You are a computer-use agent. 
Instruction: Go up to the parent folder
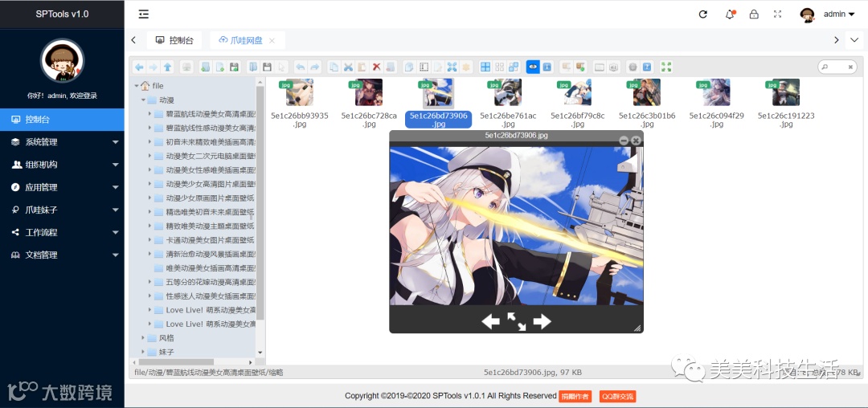pos(167,67)
